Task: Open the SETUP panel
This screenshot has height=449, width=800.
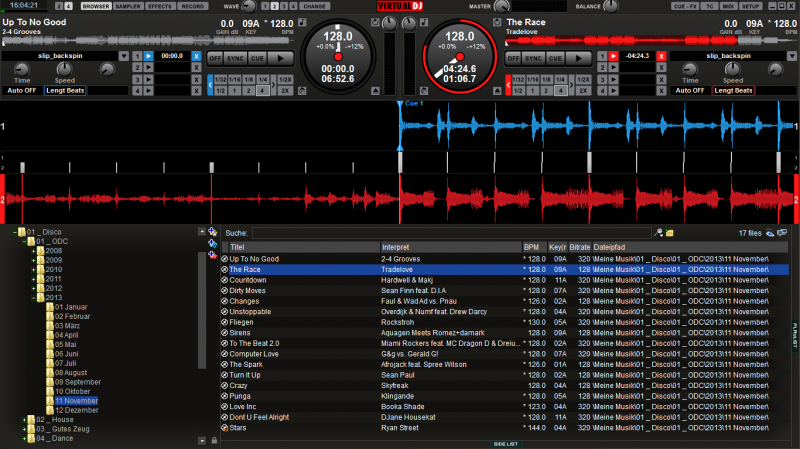Action: 750,6
